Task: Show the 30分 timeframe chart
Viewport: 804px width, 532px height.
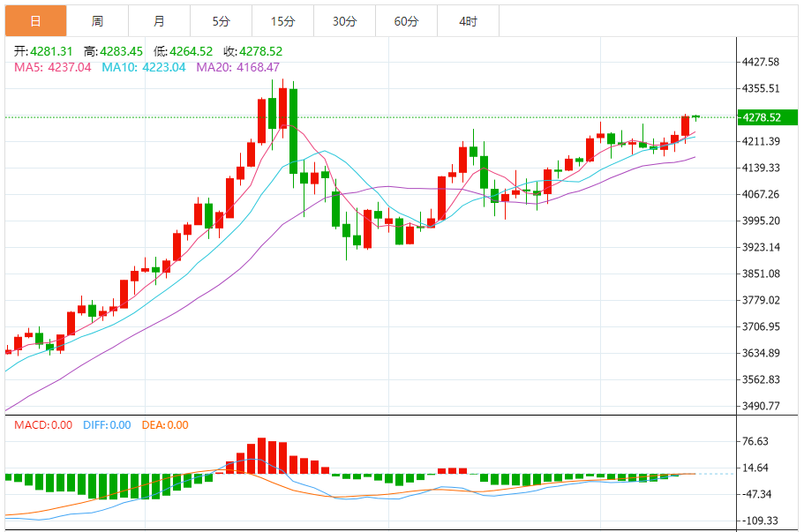Action: tap(344, 21)
